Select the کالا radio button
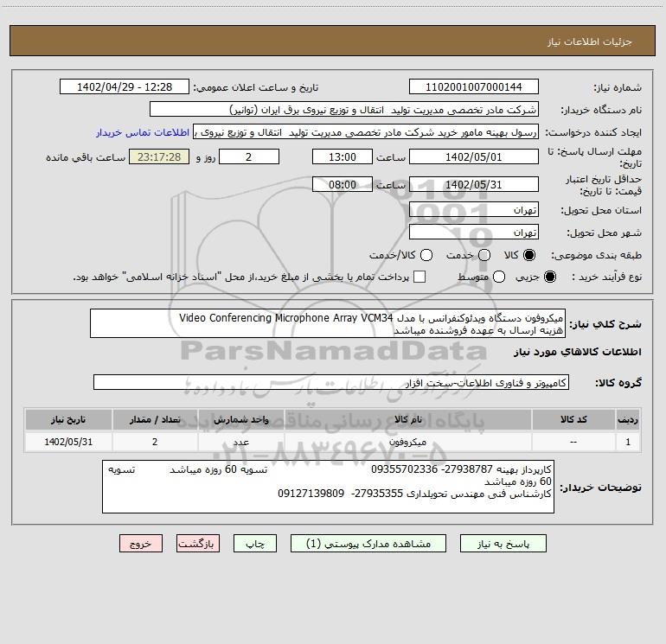The height and width of the screenshot is (644, 666). [529, 255]
